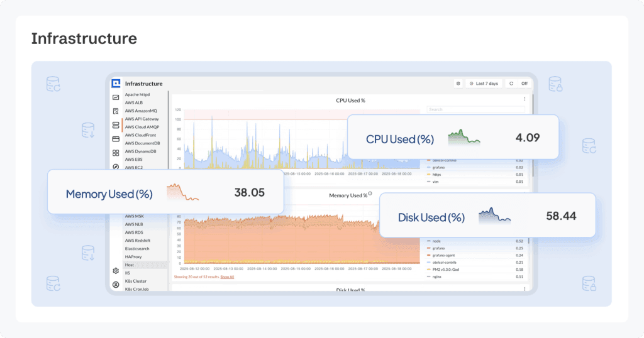Click the app logo beside Infrastructure
Image resolution: width=644 pixels, height=338 pixels.
click(x=116, y=84)
